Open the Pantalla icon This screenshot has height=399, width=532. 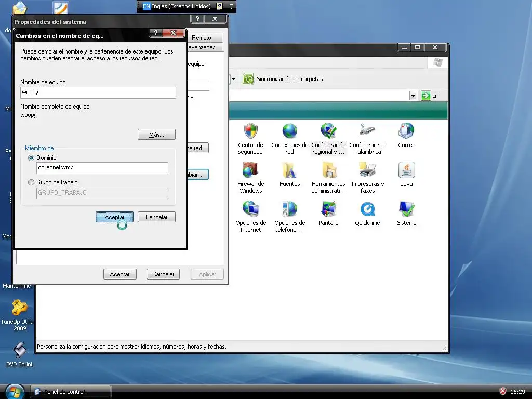click(328, 209)
